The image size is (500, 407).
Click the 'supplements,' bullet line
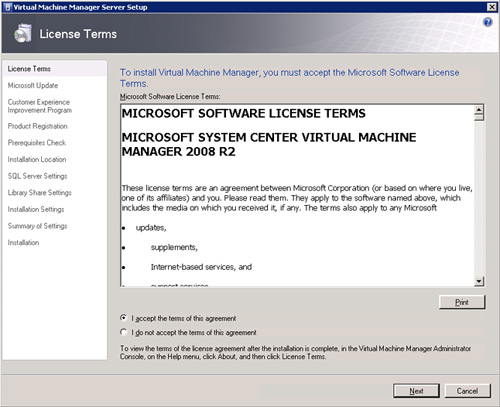(x=174, y=247)
